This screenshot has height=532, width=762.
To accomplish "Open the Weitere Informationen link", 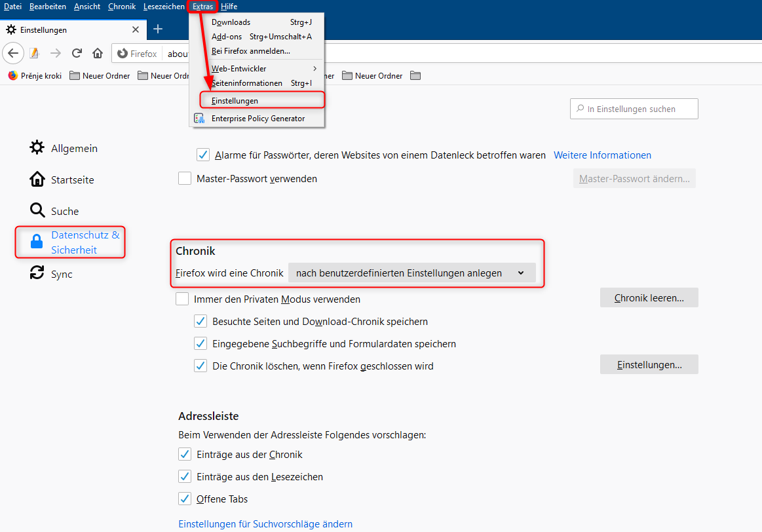I will pos(602,155).
